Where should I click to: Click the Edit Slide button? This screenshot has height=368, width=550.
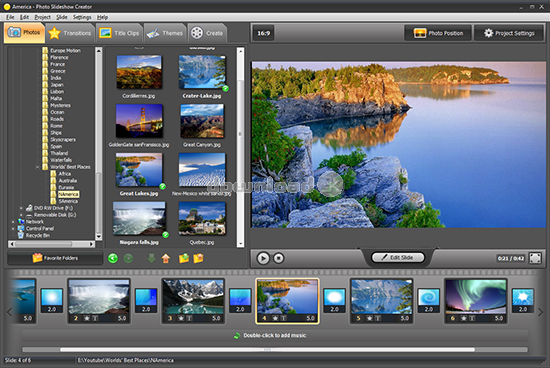(x=398, y=257)
